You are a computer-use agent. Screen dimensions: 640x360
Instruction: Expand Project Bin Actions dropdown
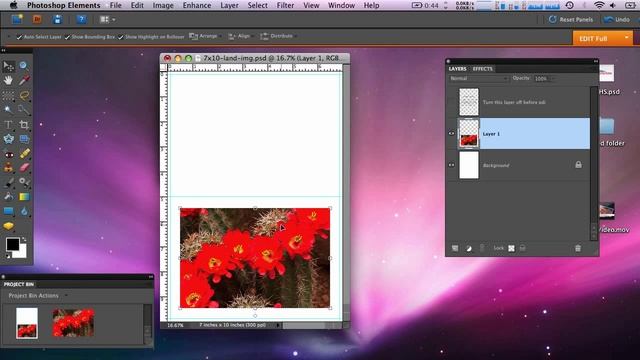coord(38,296)
